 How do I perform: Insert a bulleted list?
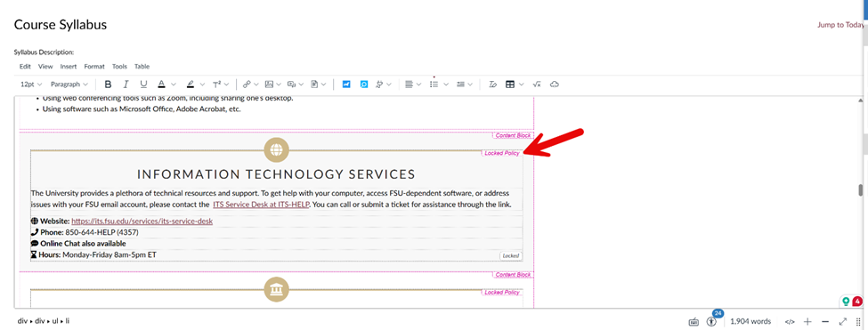[x=434, y=85]
